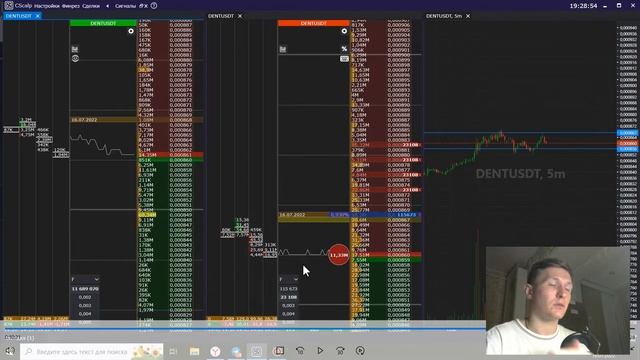Click the red 11,33M cluster circle
Image resolution: width=640 pixels, height=360 pixels.
click(x=339, y=255)
